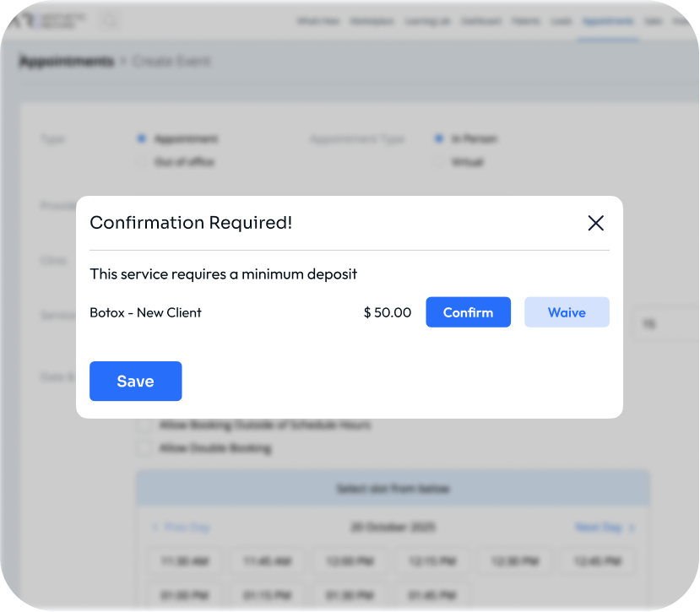Open the Dashboard tab in the navigation
The width and height of the screenshot is (700, 612).
coord(481,21)
